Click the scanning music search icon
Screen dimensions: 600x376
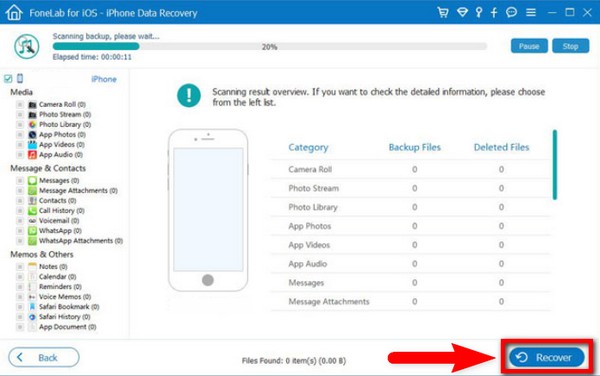coord(27,46)
